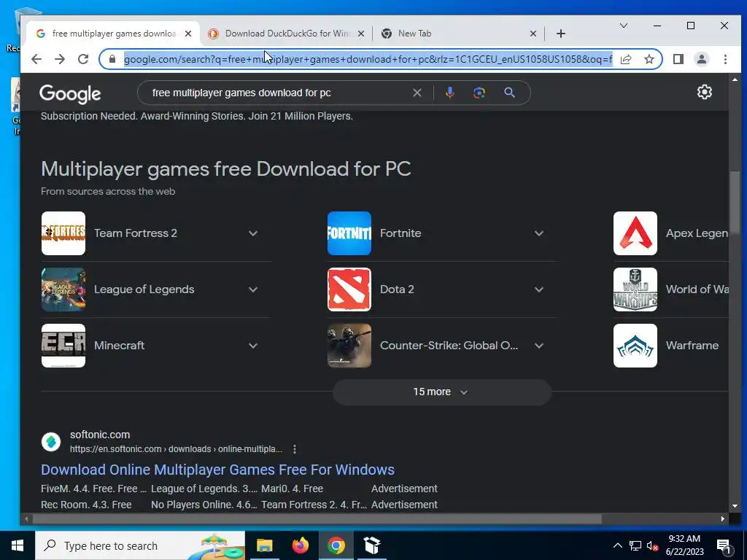Image resolution: width=747 pixels, height=560 pixels.
Task: Click the scroll right arrow
Action: tap(723, 519)
